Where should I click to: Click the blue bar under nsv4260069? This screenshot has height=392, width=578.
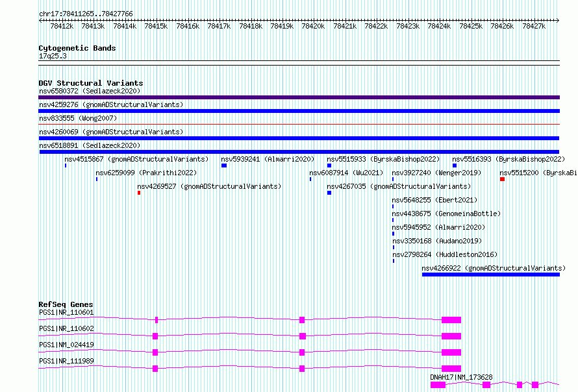pyautogui.click(x=299, y=138)
